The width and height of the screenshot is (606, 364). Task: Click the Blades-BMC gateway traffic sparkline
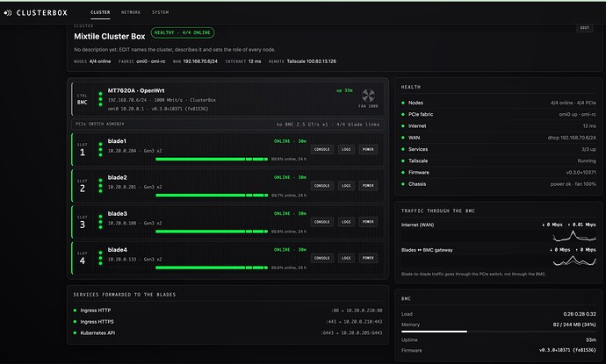click(574, 261)
